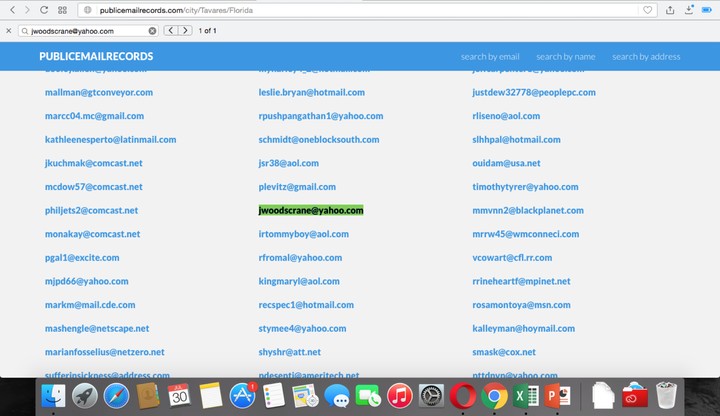This screenshot has width=720, height=416.
Task: Open mallman@gtconveyor.com link
Action: pos(99,92)
